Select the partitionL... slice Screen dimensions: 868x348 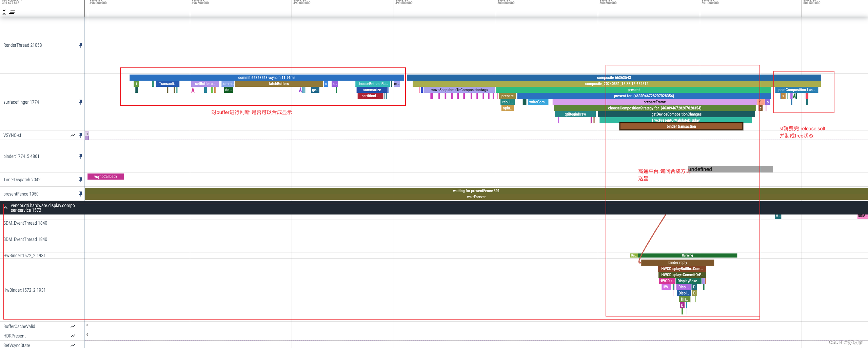click(x=370, y=96)
